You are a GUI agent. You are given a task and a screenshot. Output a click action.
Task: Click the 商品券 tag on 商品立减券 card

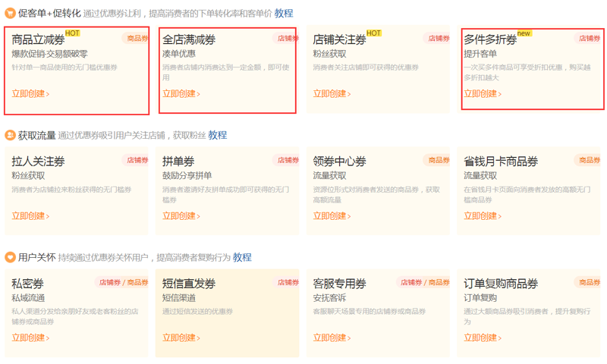tap(136, 38)
